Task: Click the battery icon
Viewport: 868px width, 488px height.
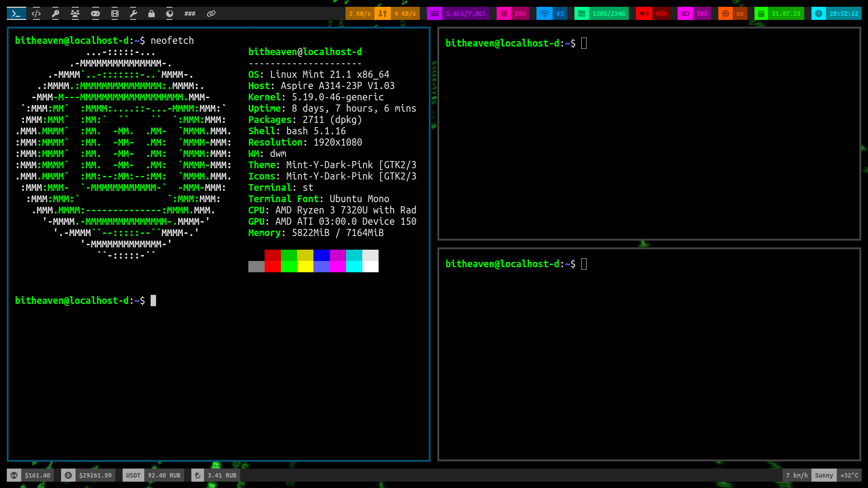Action: pos(685,14)
